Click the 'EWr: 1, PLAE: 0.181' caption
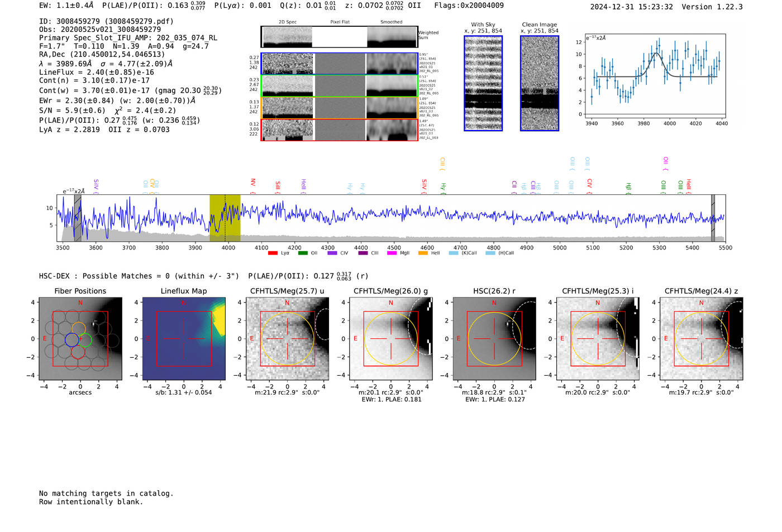Screen dimensions: 782x532 coord(392,400)
